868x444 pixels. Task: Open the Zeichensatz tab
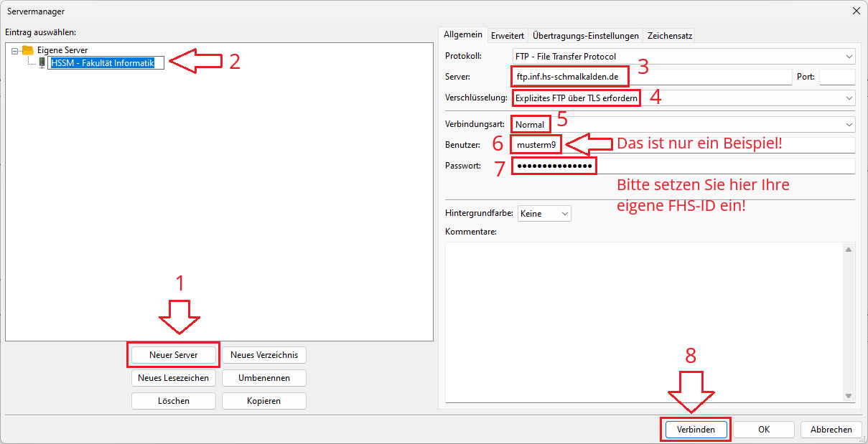(x=669, y=35)
